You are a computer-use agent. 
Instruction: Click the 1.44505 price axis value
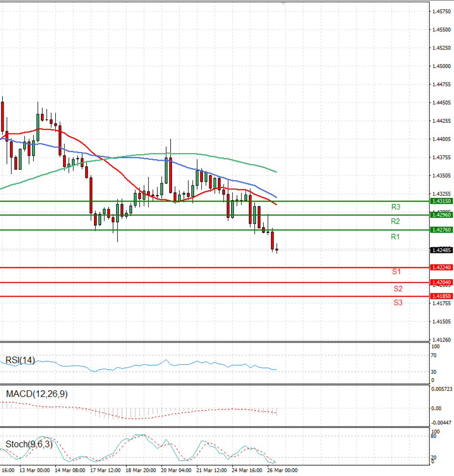[x=442, y=103]
